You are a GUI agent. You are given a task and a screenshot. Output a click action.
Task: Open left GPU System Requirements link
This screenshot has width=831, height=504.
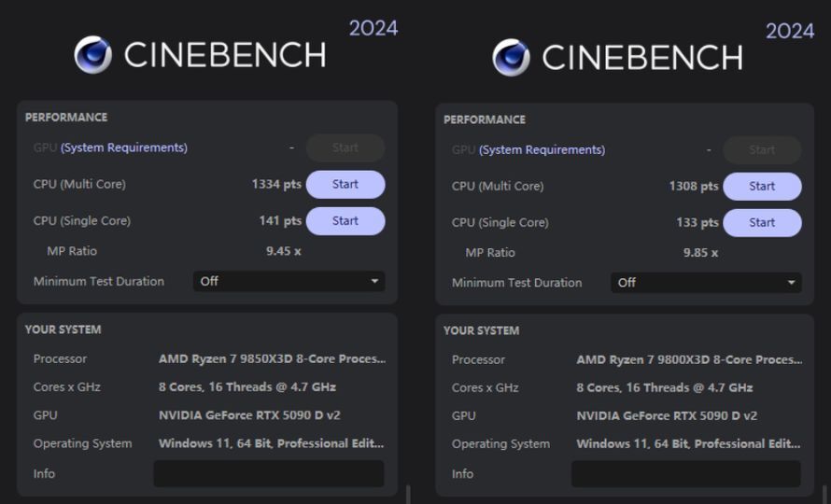tap(124, 147)
